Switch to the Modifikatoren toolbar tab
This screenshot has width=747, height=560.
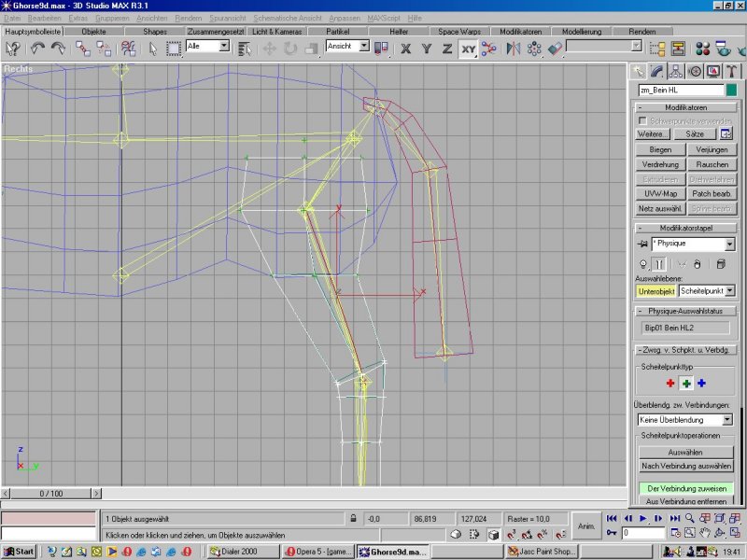[x=520, y=31]
